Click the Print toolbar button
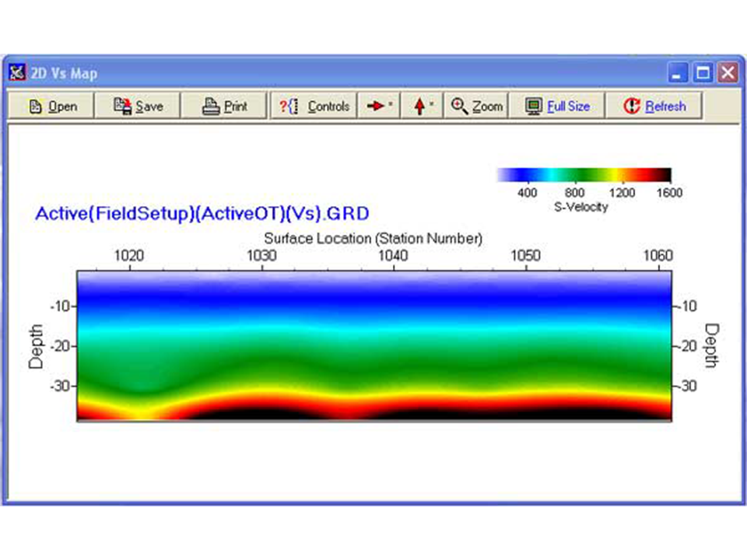Image resolution: width=747 pixels, height=560 pixels. tap(224, 106)
